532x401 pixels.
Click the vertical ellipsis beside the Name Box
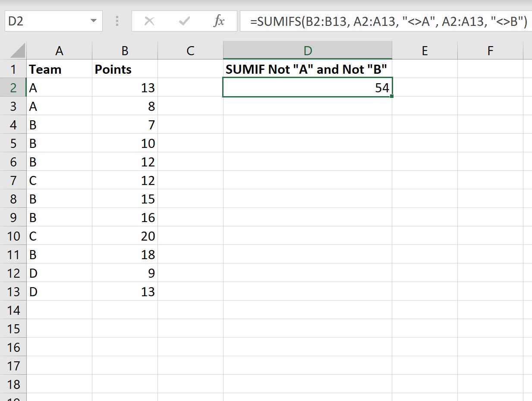[116, 21]
